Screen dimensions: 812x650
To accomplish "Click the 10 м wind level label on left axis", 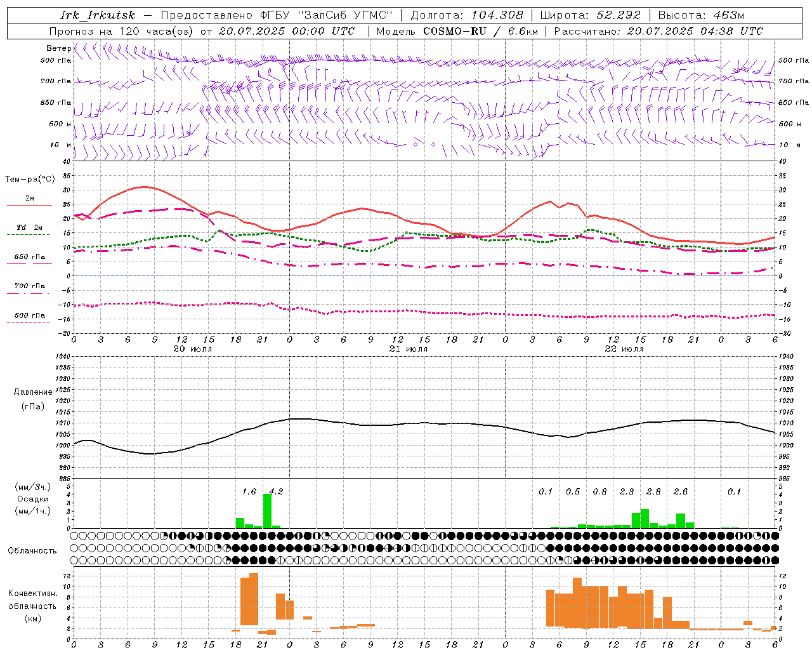I will point(60,145).
